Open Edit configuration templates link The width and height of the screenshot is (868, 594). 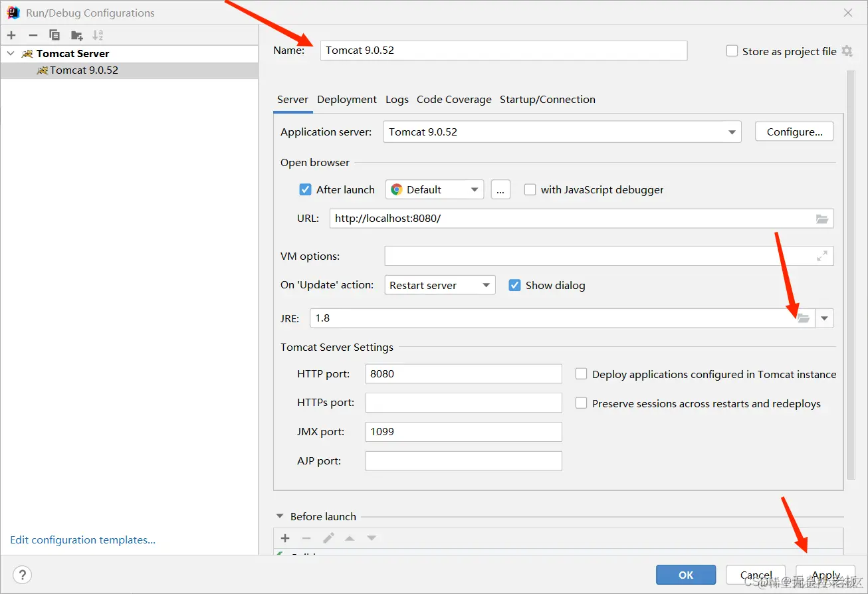[x=83, y=540]
